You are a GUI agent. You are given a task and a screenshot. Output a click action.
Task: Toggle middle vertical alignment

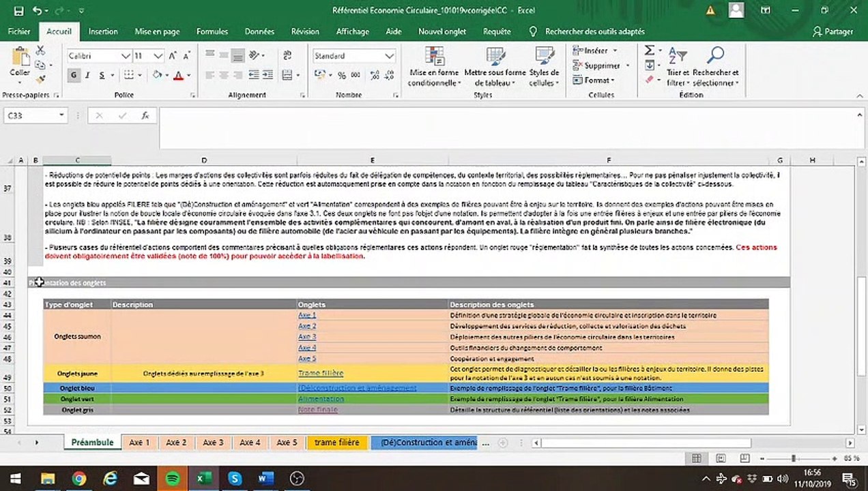coord(224,56)
